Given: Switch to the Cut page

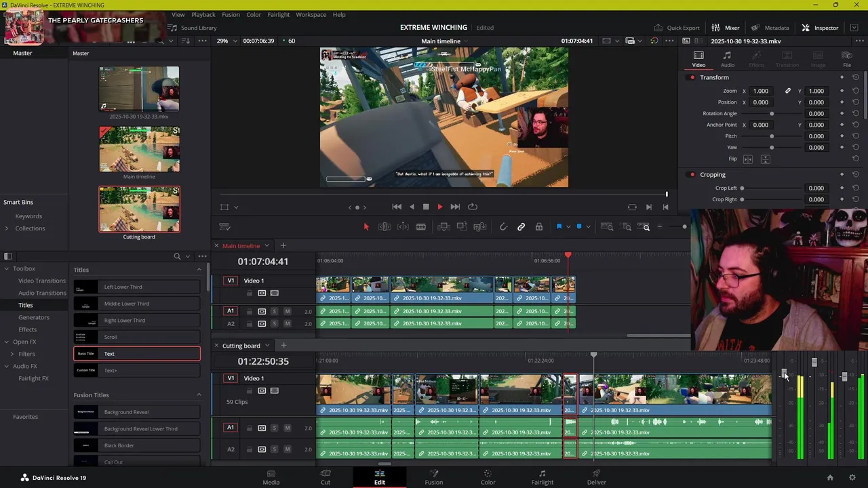Looking at the screenshot, I should click(x=325, y=477).
